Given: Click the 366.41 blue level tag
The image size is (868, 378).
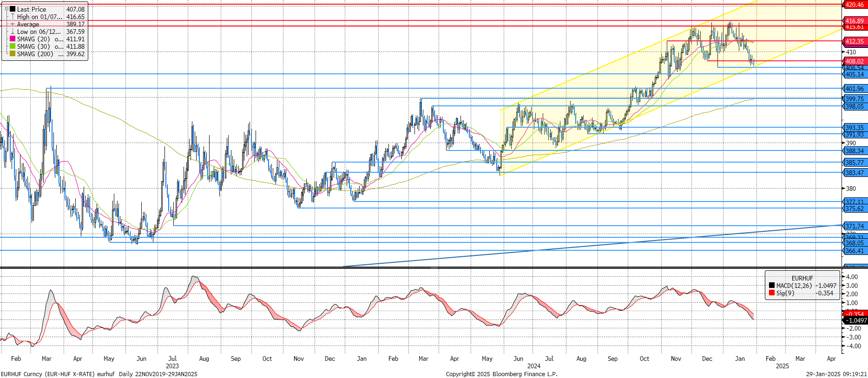Looking at the screenshot, I should tap(855, 251).
